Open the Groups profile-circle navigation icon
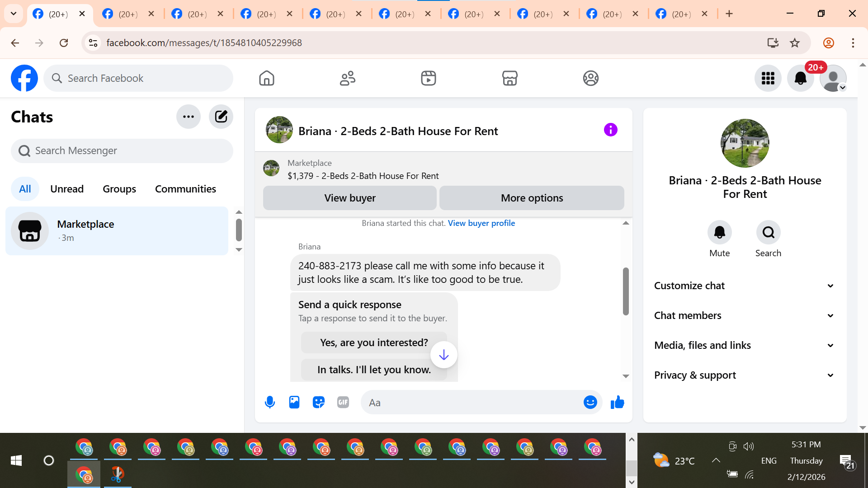 pyautogui.click(x=590, y=78)
